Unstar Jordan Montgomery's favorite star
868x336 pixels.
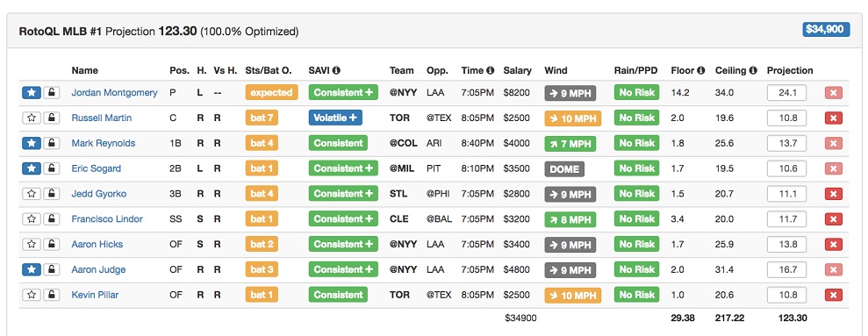pyautogui.click(x=32, y=92)
